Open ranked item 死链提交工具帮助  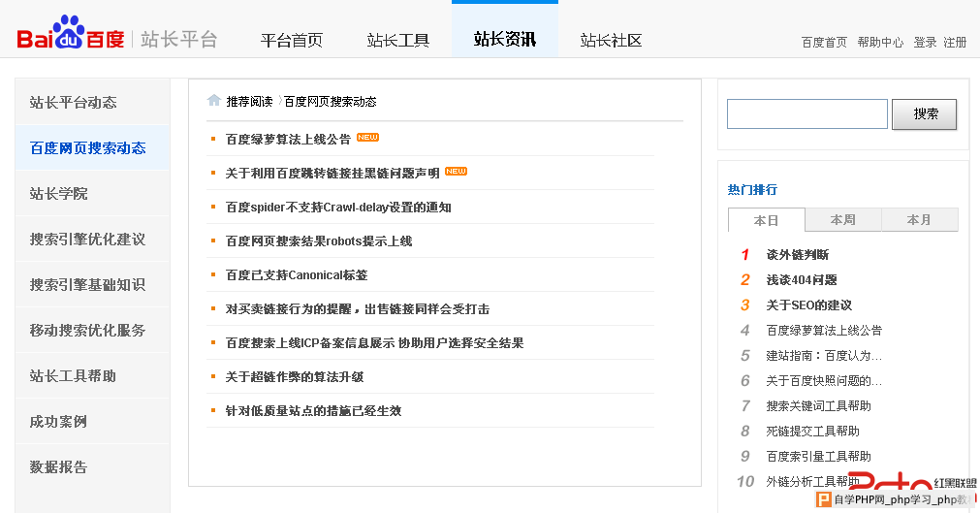pos(813,431)
